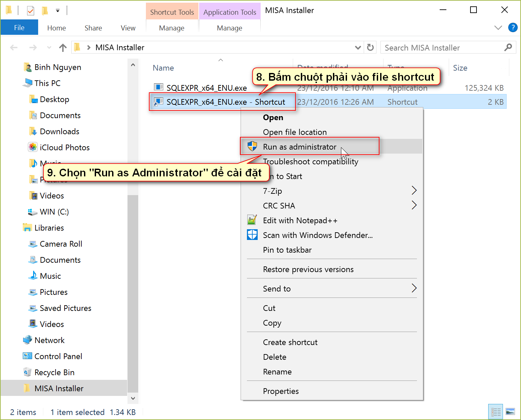This screenshot has height=420, width=521.
Task: Open the File menu tab
Action: point(19,28)
